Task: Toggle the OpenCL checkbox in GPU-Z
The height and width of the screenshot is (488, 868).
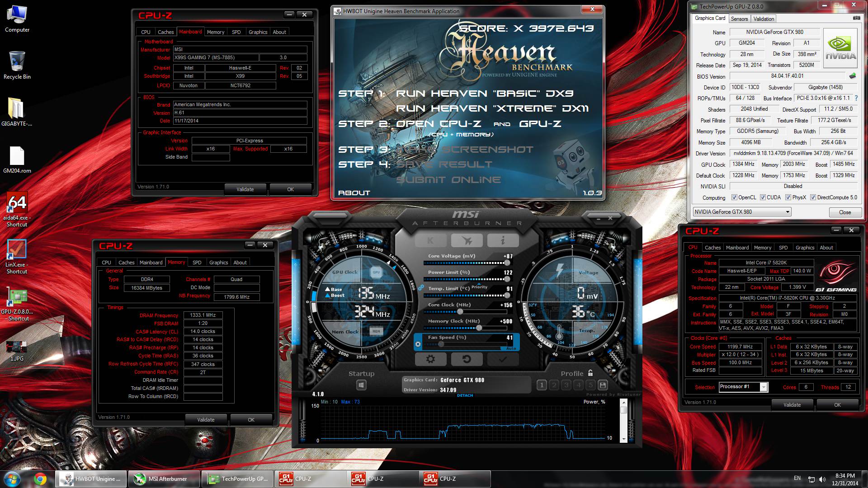Action: 734,197
